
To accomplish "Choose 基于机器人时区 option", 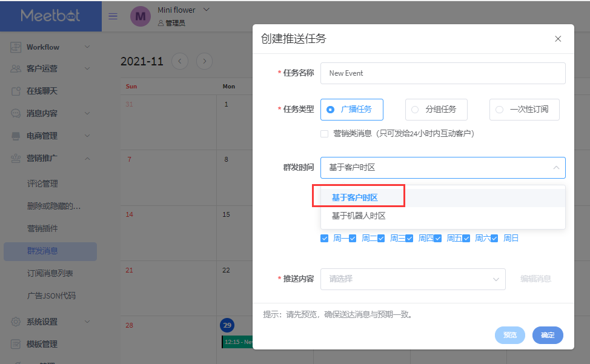I will coord(443,216).
